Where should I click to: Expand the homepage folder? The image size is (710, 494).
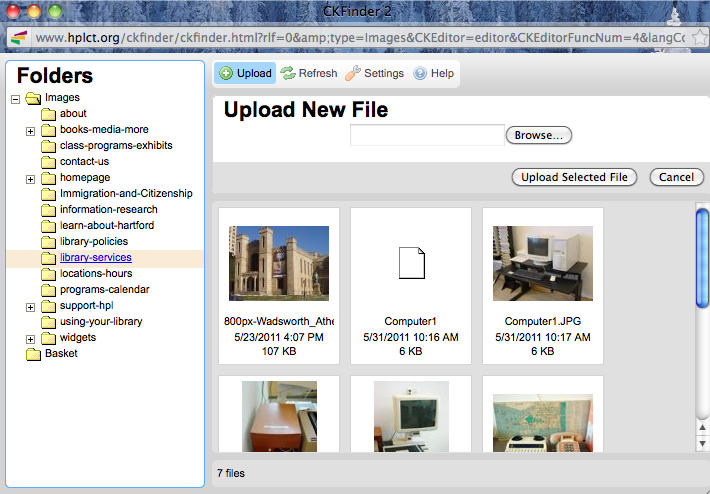click(x=30, y=180)
